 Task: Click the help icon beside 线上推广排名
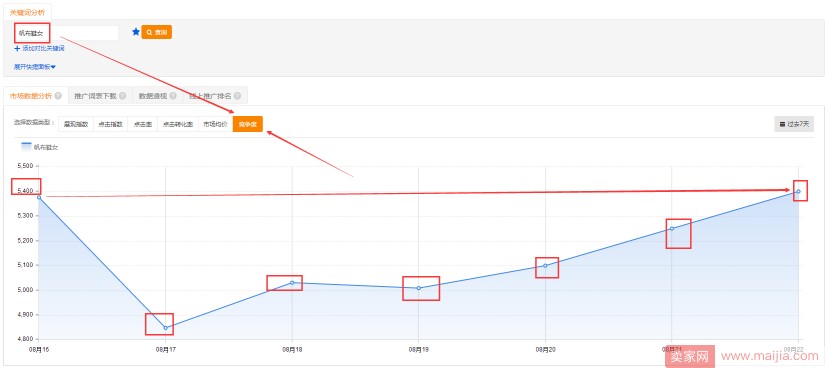tap(238, 96)
